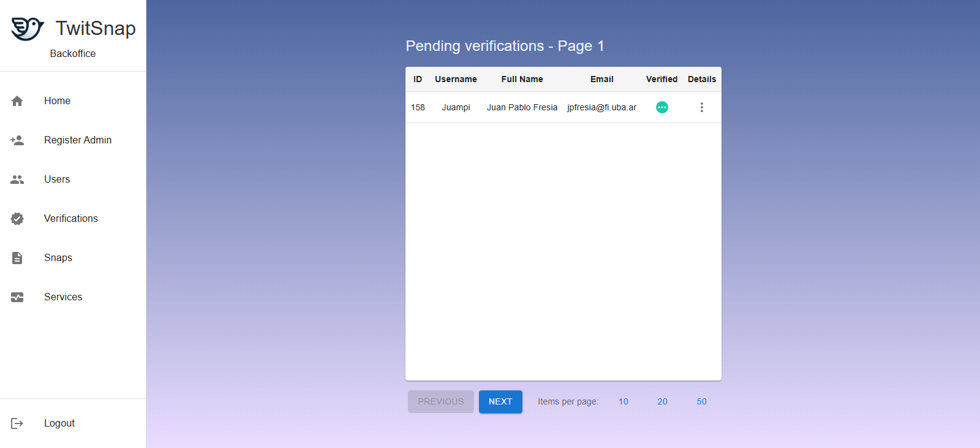Select the email jpfresia@fi.uba.ar cell

tap(601, 107)
